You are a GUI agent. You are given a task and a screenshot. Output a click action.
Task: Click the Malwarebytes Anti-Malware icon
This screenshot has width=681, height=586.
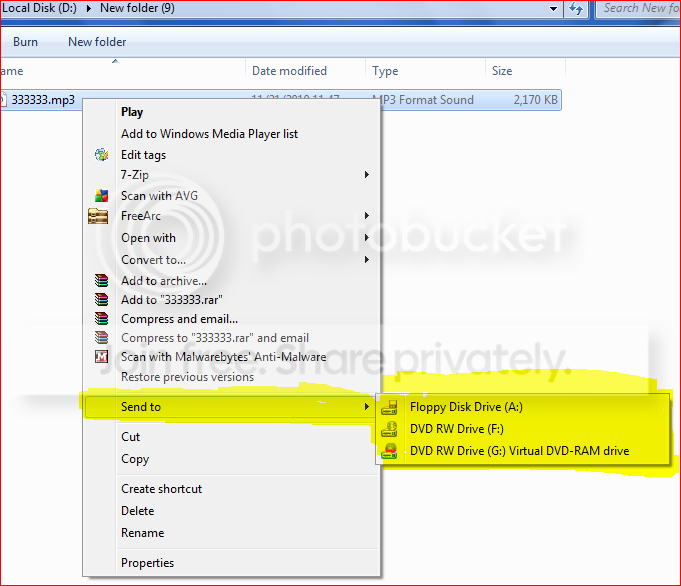(102, 357)
